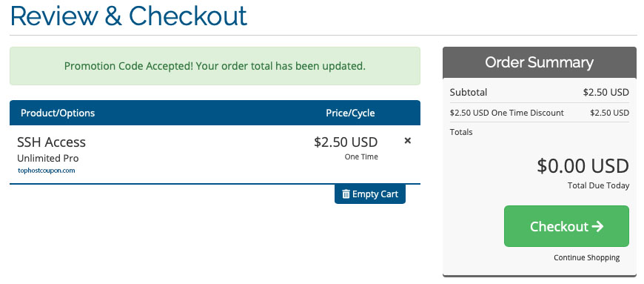Click the Total Due Today label
The height and width of the screenshot is (284, 644).
click(598, 185)
